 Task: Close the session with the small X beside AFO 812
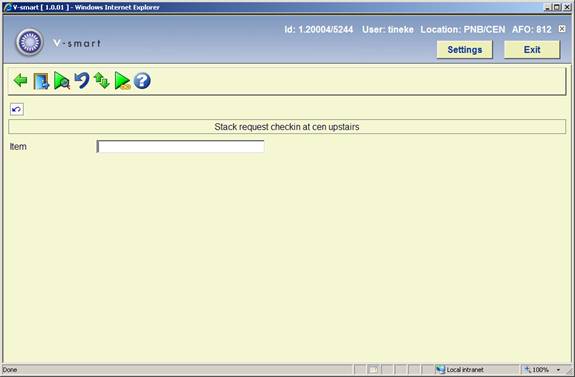coord(562,29)
